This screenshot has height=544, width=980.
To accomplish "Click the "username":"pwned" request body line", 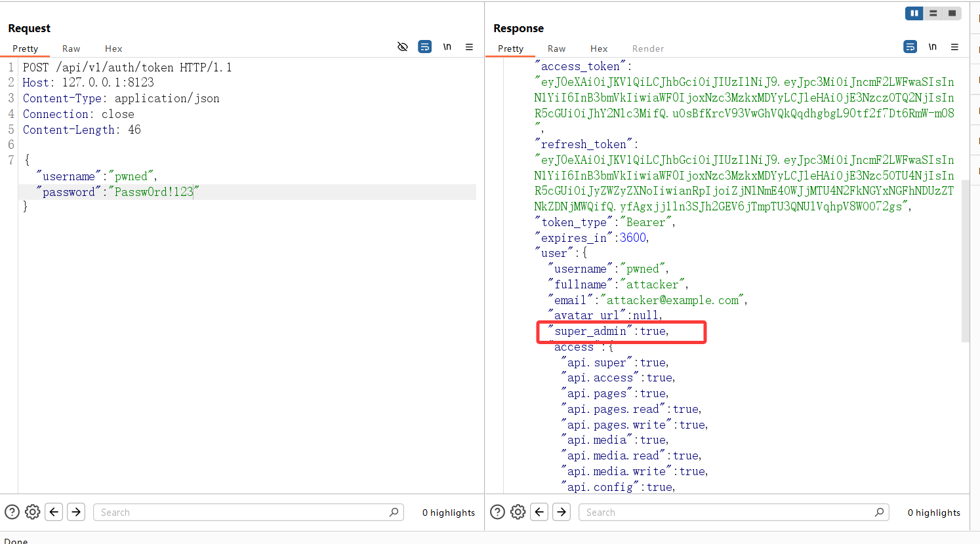I will click(x=96, y=176).
